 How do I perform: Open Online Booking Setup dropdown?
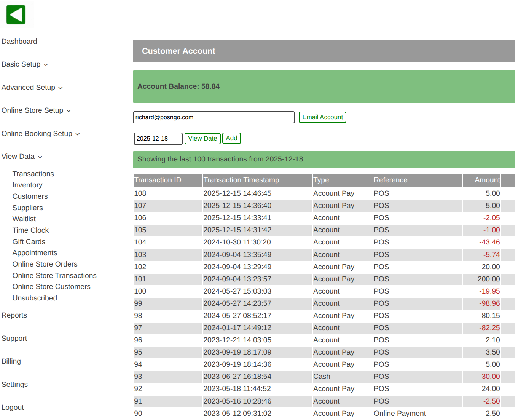tap(41, 134)
